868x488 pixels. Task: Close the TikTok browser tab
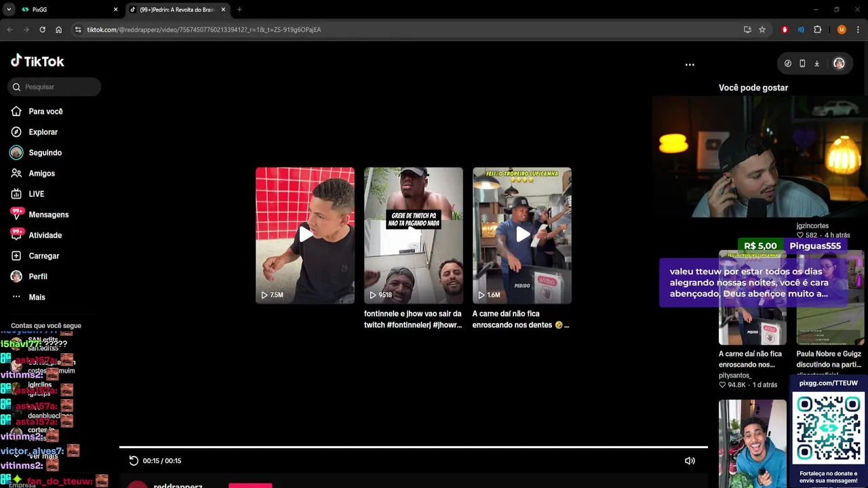(x=223, y=9)
